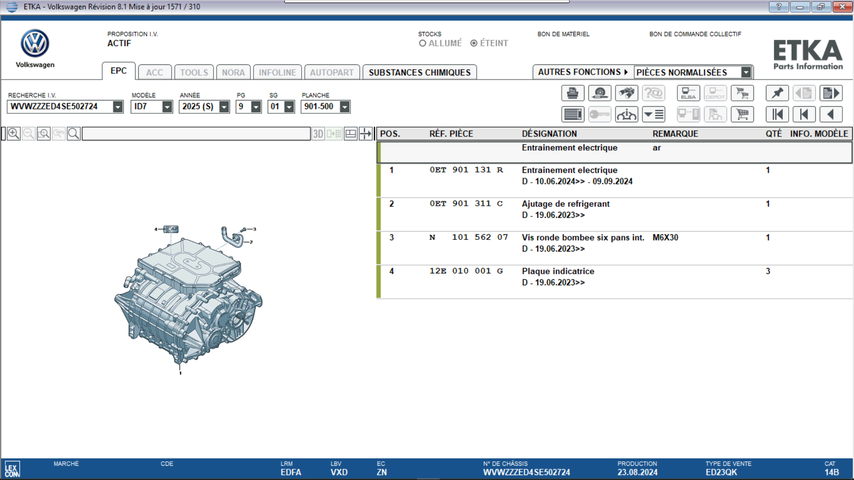Click the zoom-to-fit magnifier icon
The width and height of the screenshot is (854, 480).
click(44, 133)
